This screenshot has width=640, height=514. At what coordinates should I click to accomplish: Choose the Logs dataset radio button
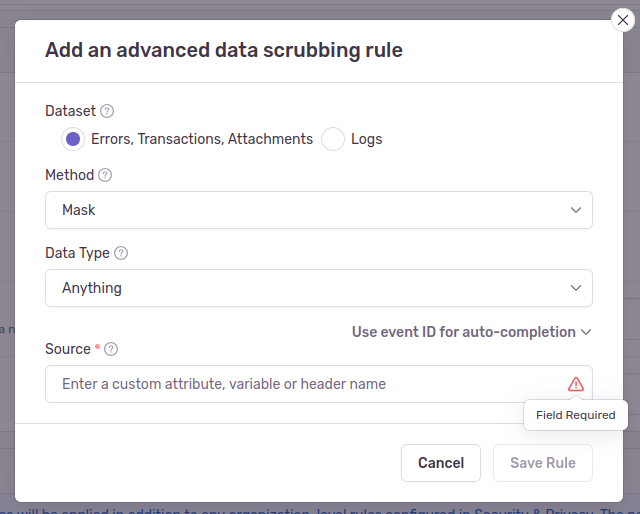pyautogui.click(x=333, y=139)
